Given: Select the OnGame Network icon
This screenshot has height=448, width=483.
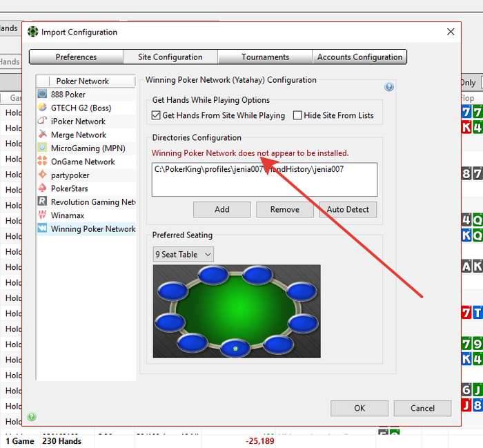Looking at the screenshot, I should (42, 161).
